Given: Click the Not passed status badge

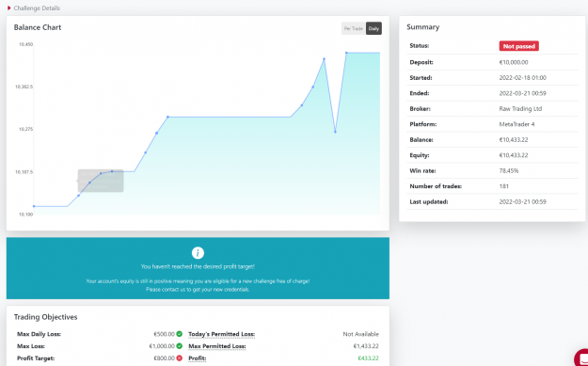Looking at the screenshot, I should 518,46.
